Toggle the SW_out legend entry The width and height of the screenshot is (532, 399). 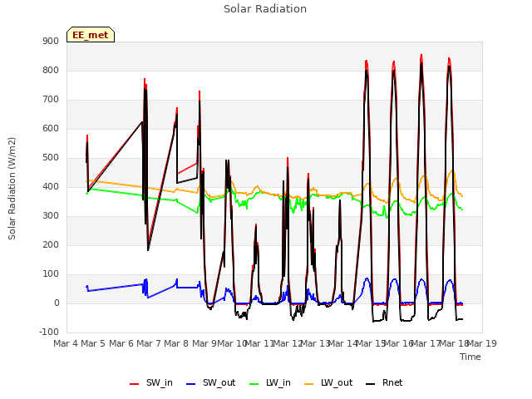(x=210, y=383)
